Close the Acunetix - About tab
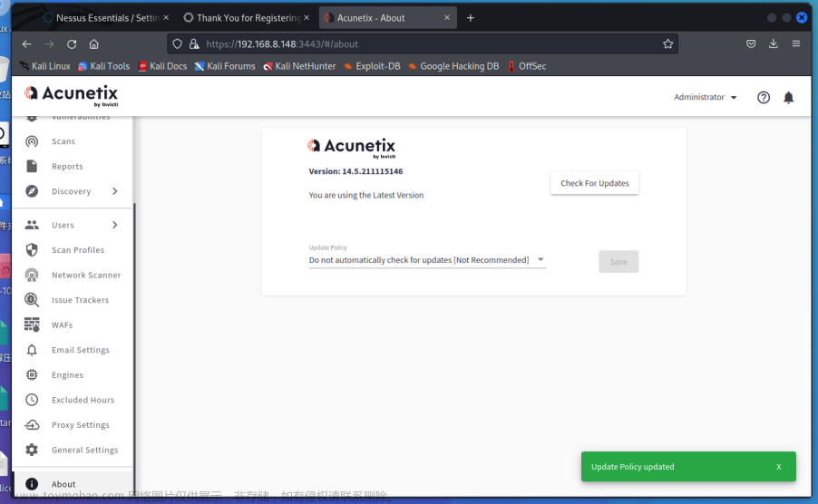818x504 pixels. pos(447,18)
